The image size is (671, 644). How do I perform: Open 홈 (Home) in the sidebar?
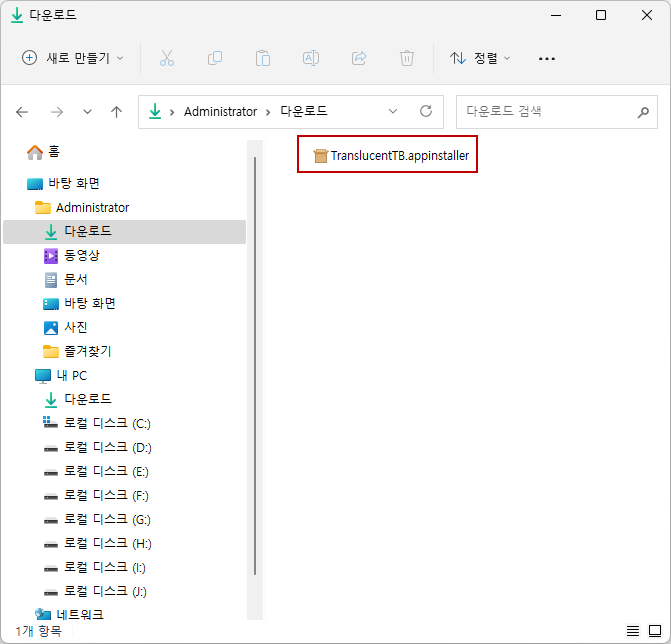tap(43, 152)
